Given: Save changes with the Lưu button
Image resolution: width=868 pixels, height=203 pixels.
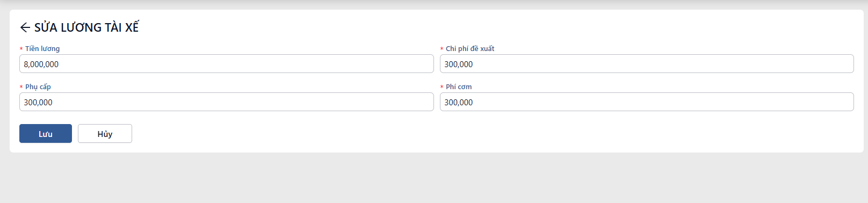Looking at the screenshot, I should [x=46, y=134].
